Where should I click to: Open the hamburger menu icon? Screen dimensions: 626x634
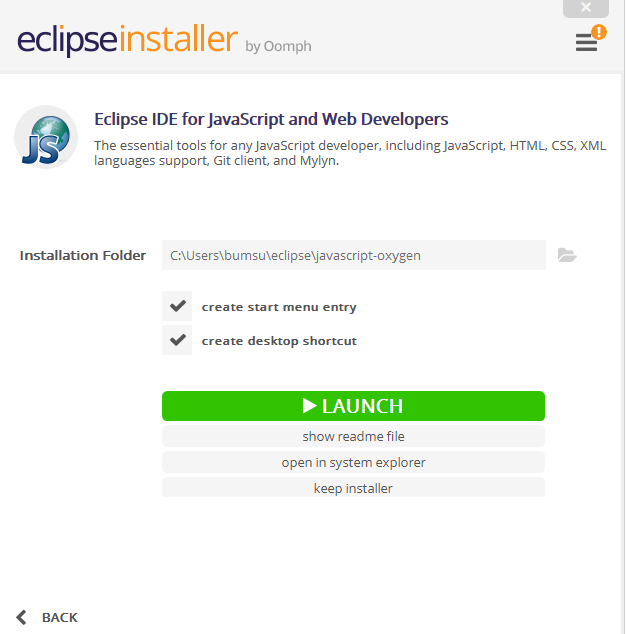pos(586,42)
